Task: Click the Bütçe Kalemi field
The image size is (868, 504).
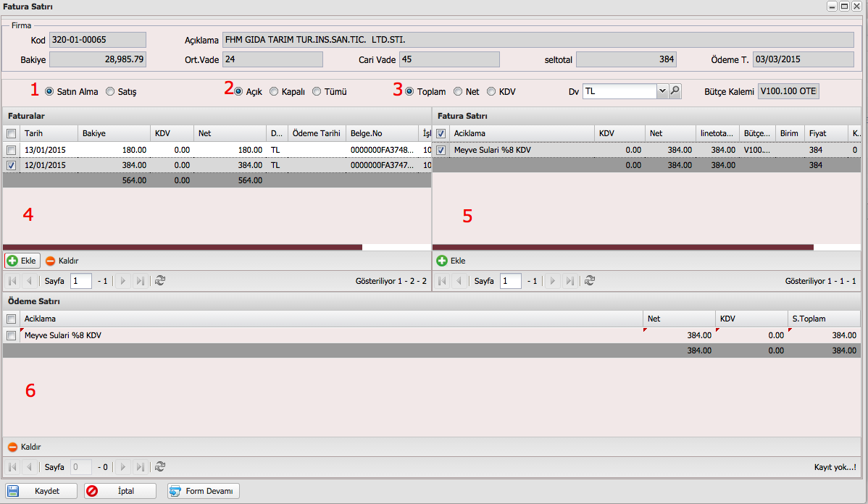Action: coord(788,91)
